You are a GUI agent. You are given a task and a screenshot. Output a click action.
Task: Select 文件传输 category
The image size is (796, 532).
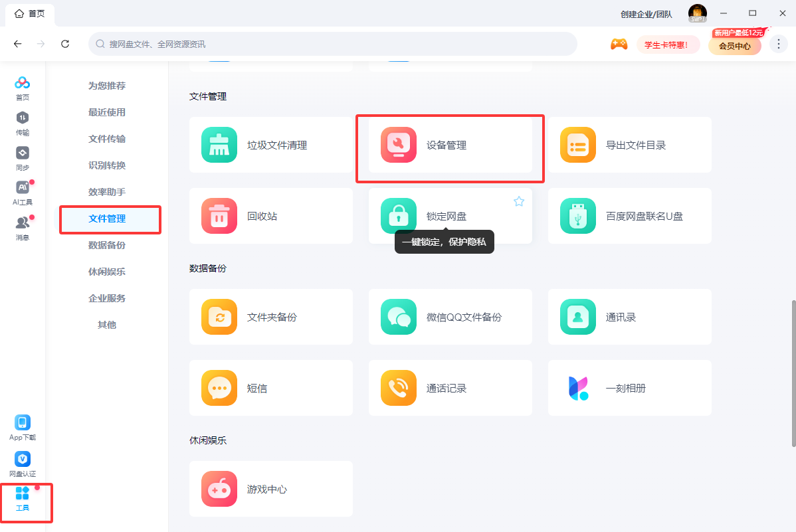106,139
